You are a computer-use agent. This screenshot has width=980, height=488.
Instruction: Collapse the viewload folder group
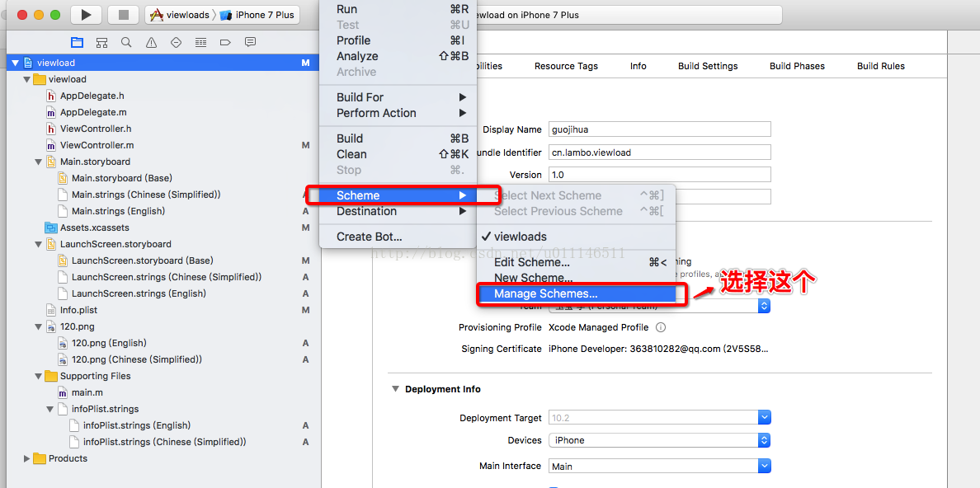click(x=26, y=79)
